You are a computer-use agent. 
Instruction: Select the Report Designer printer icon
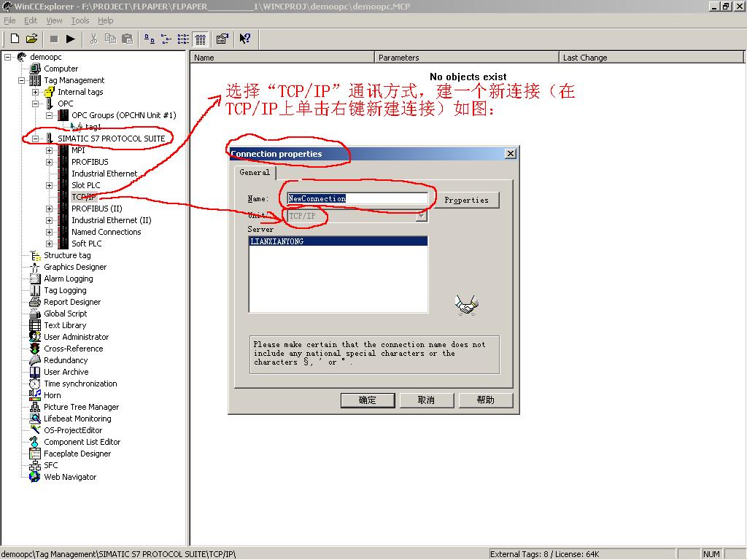point(35,302)
